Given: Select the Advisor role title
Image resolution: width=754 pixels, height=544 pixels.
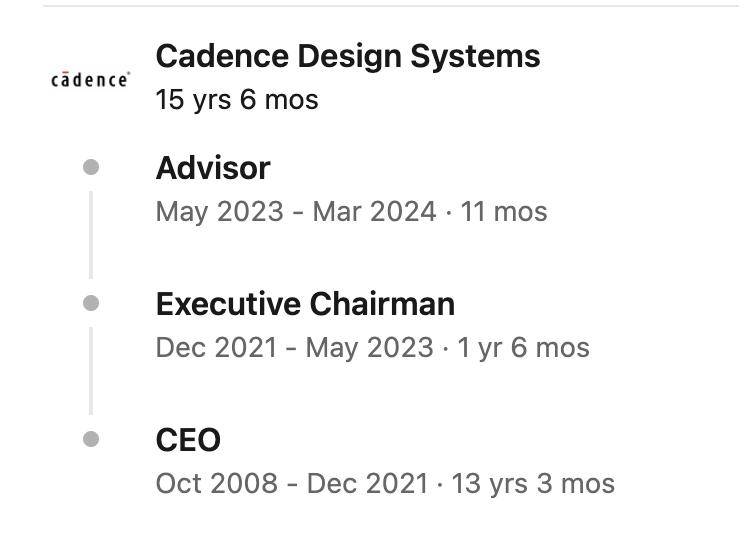Looking at the screenshot, I should click(213, 168).
